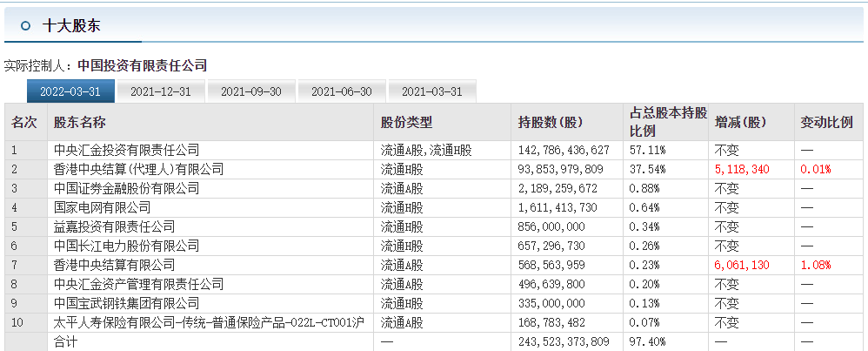
Task: Click controller name 中国投资有限责任公司
Action: (x=143, y=66)
